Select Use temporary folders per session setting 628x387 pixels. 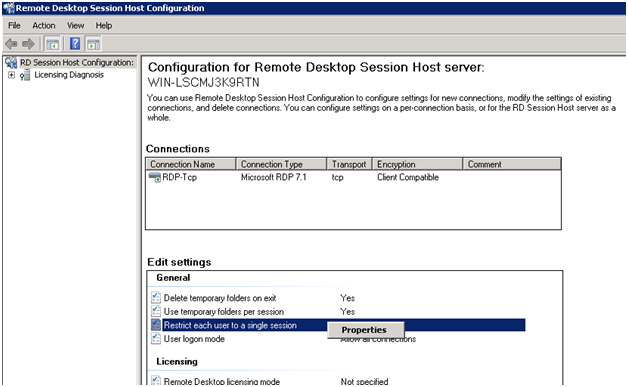(223, 312)
